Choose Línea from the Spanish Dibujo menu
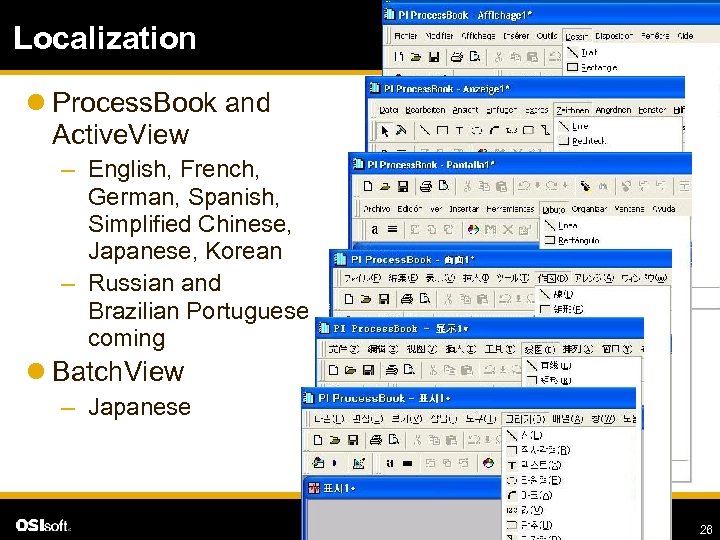 pos(568,225)
